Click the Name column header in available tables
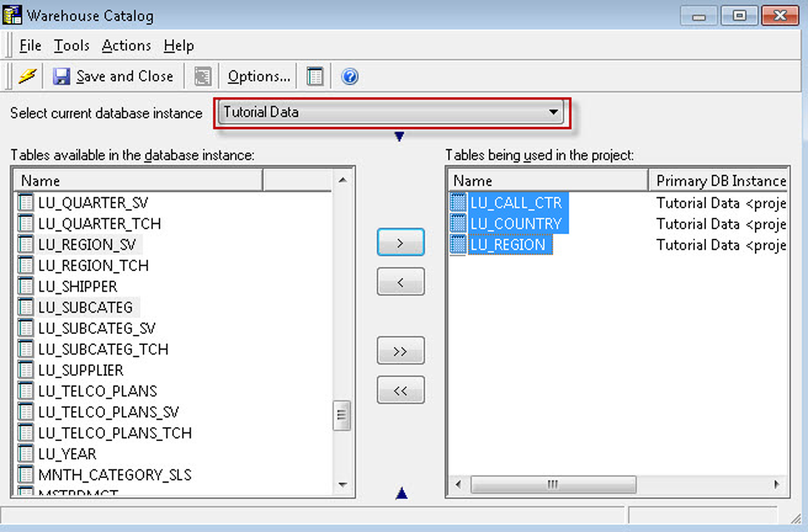The height and width of the screenshot is (532, 808). coord(138,181)
